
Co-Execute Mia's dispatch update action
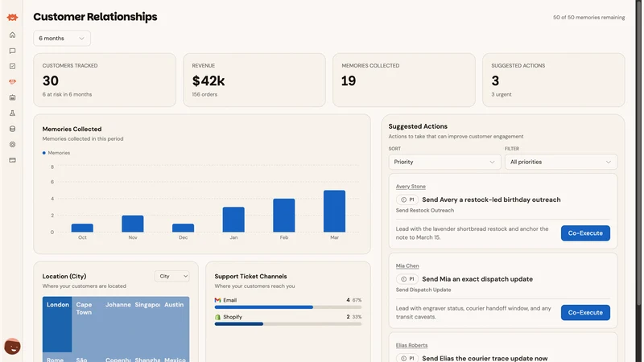(585, 312)
